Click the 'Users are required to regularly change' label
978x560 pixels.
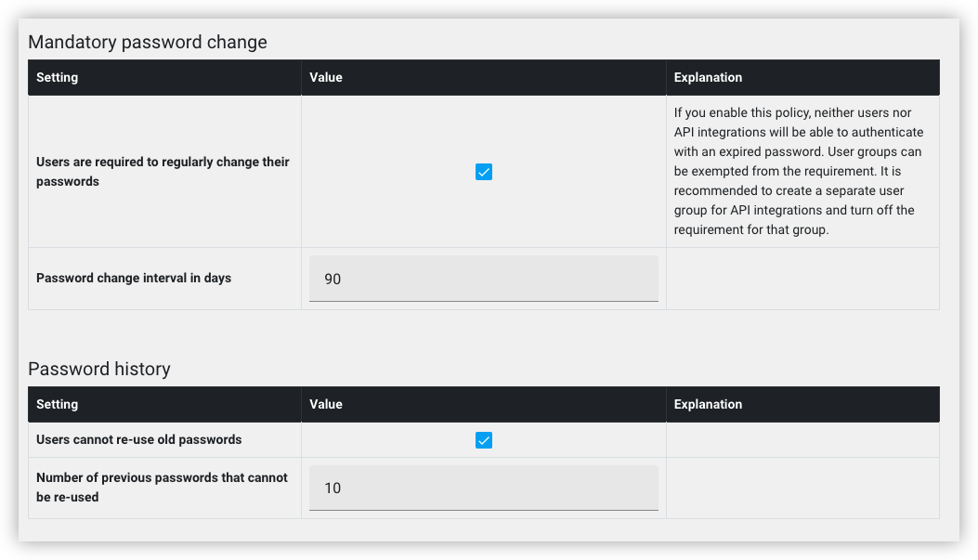click(163, 172)
